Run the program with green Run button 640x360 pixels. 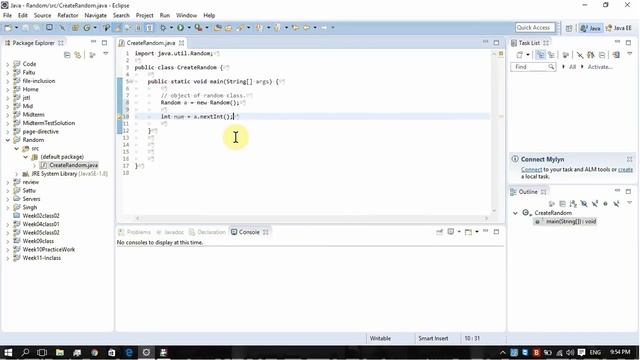click(180, 28)
